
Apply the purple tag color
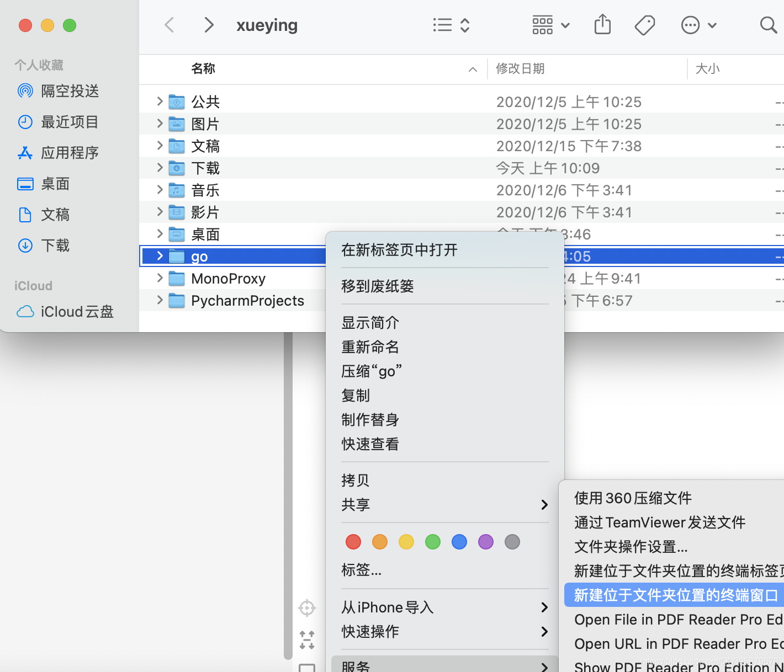[486, 542]
